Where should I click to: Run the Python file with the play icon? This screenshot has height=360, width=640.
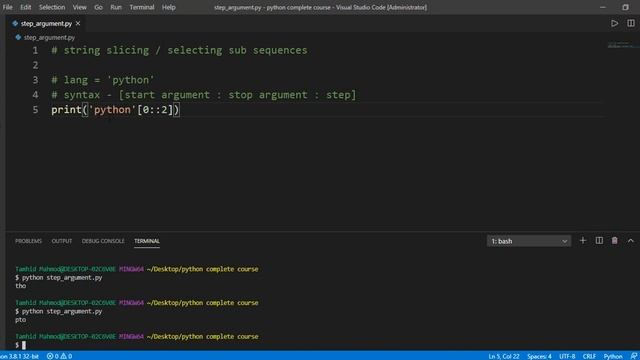tap(614, 24)
